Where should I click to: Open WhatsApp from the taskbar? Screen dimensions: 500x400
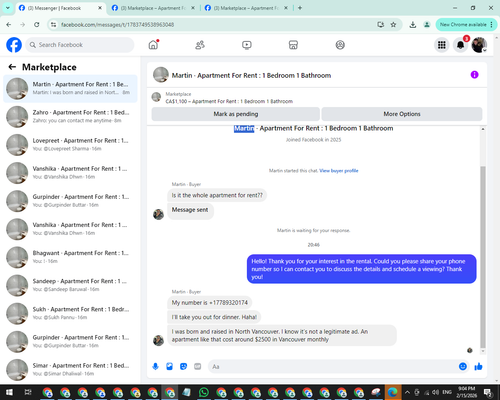(204, 392)
